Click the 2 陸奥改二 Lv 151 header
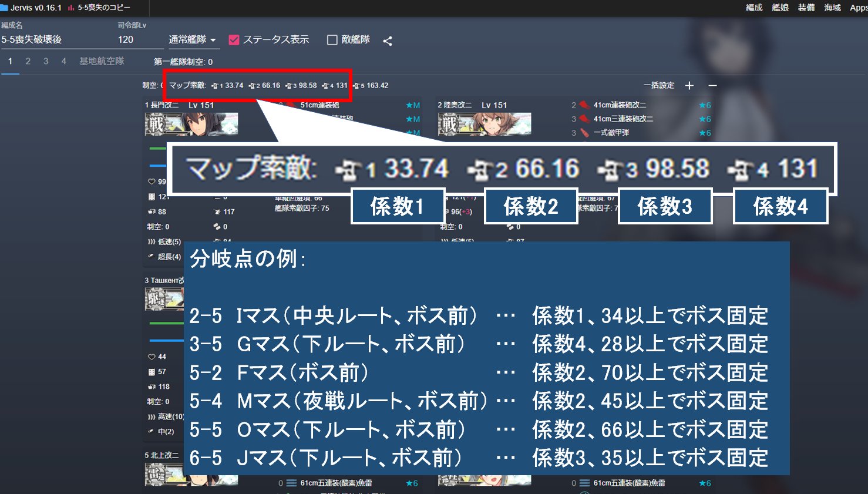Viewport: 868px width, 494px height. pos(473,105)
